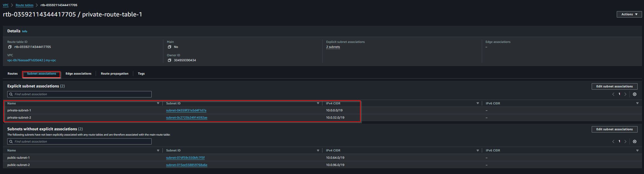Image resolution: width=644 pixels, height=174 pixels.
Task: Go to previous page in explicit associations
Action: (613, 94)
